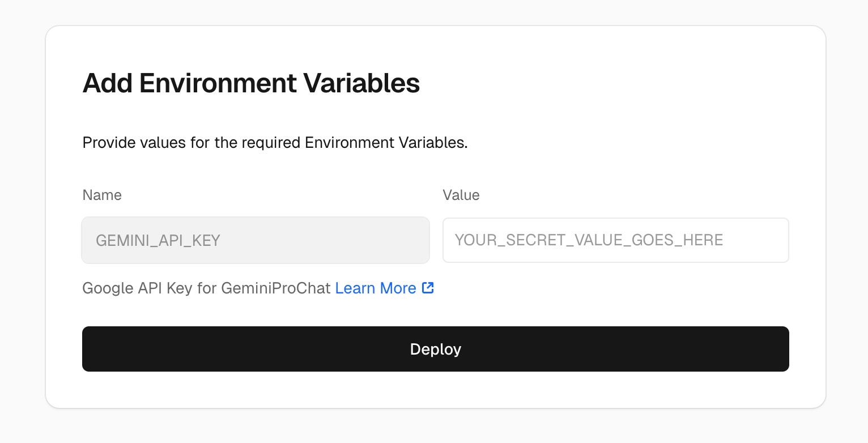Click the word 'Environment' in the heading

218,83
